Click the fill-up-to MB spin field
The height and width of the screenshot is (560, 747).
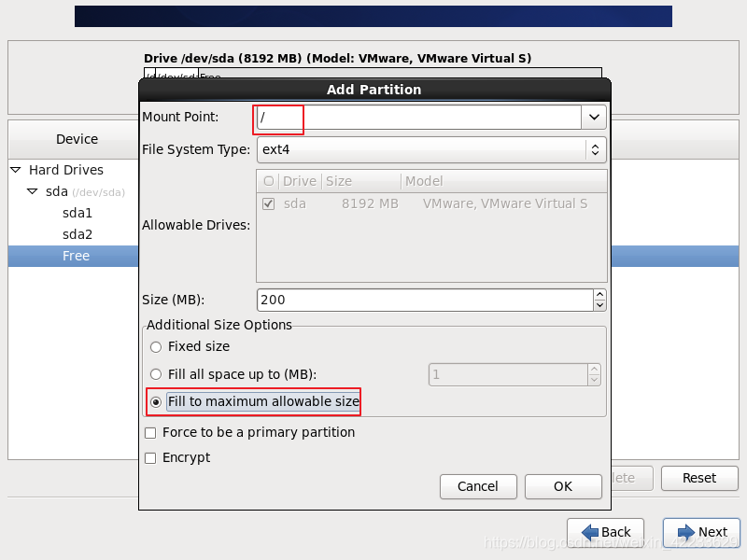click(508, 375)
